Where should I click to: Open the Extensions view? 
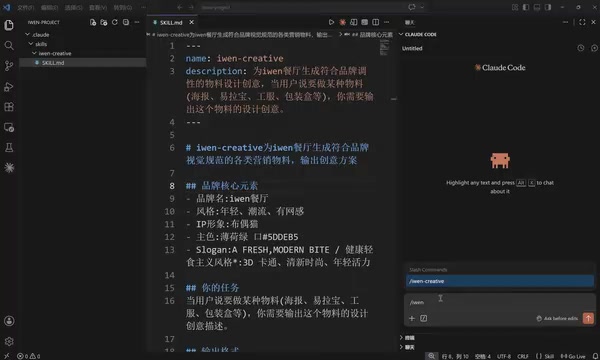pos(9,107)
